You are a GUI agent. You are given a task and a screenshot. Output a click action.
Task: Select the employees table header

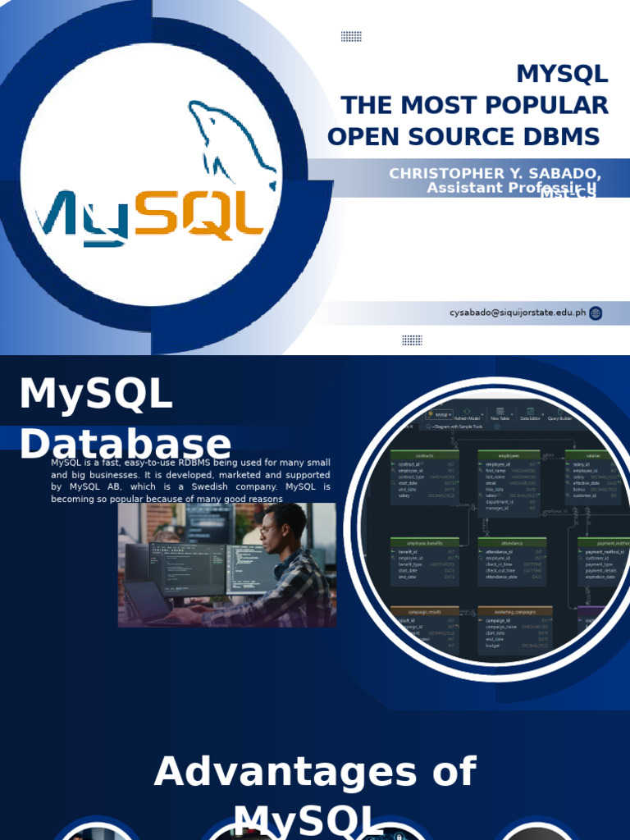point(509,455)
